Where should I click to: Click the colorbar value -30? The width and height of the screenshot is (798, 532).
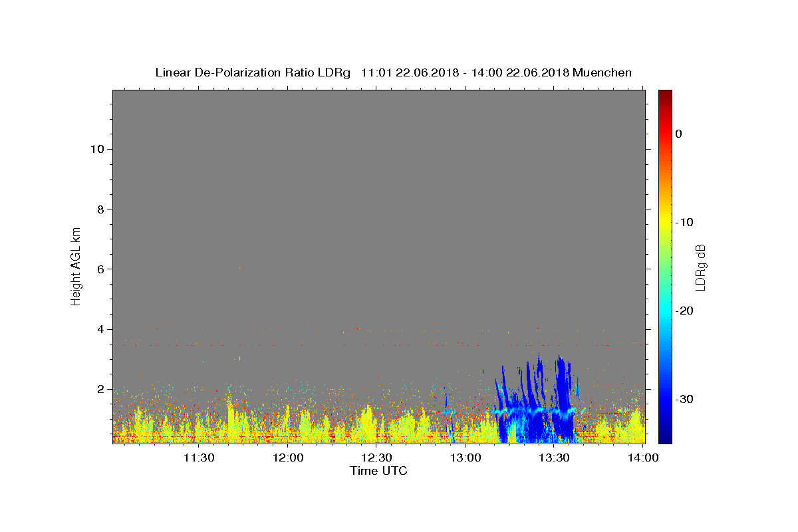685,399
